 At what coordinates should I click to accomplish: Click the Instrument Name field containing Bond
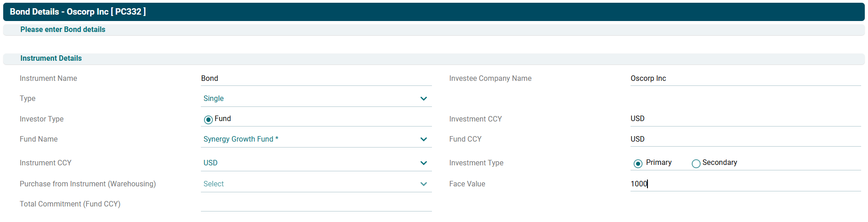(x=316, y=79)
